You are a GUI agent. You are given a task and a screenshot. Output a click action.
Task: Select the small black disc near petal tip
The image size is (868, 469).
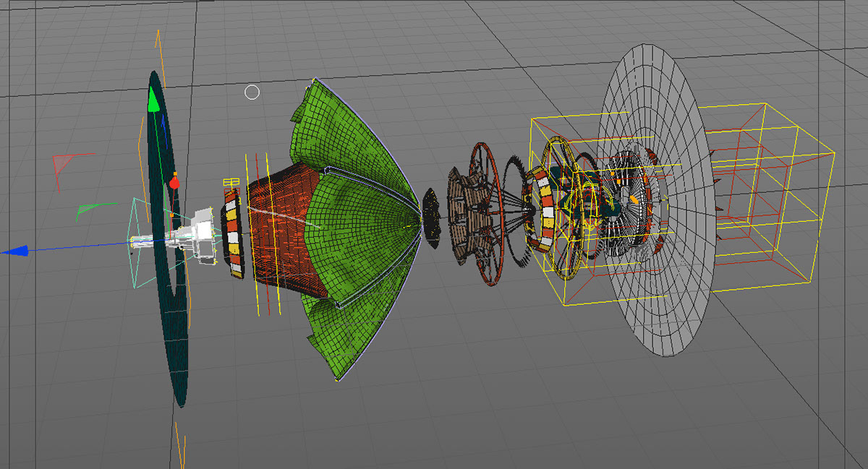click(x=431, y=218)
